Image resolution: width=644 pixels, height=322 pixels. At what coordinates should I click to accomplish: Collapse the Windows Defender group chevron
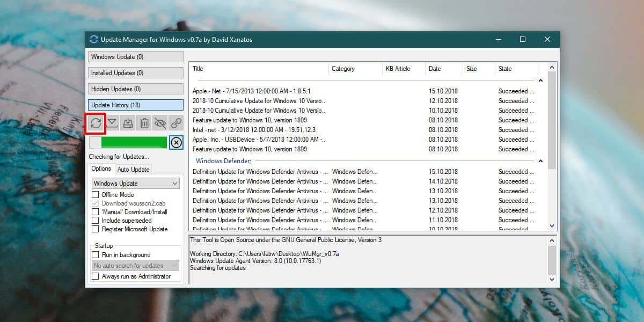(x=540, y=161)
